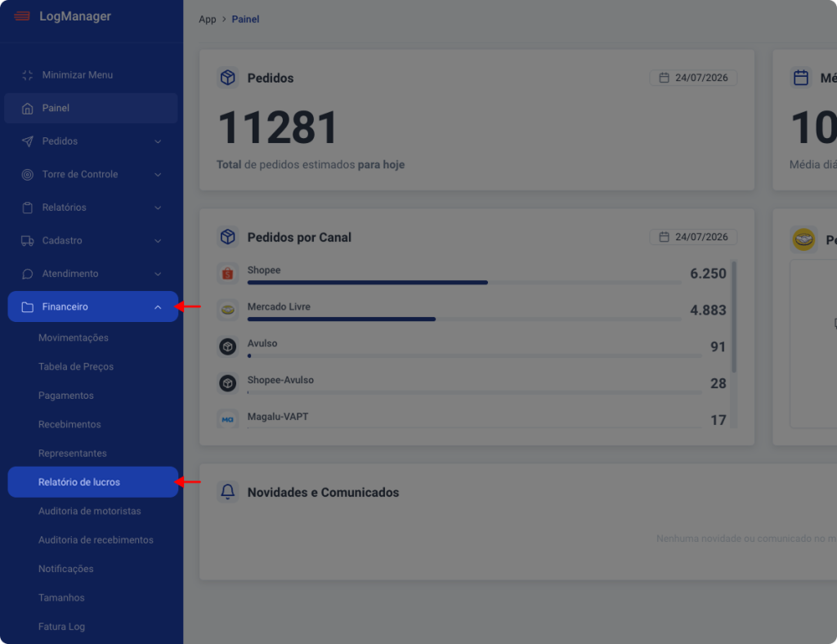Click the Shopee channel icon

tap(228, 273)
